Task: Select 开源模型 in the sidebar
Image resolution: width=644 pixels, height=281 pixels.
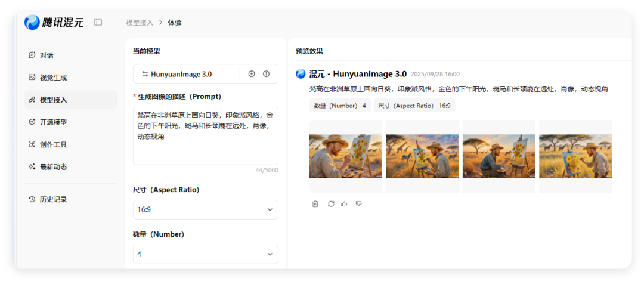Action: [53, 122]
